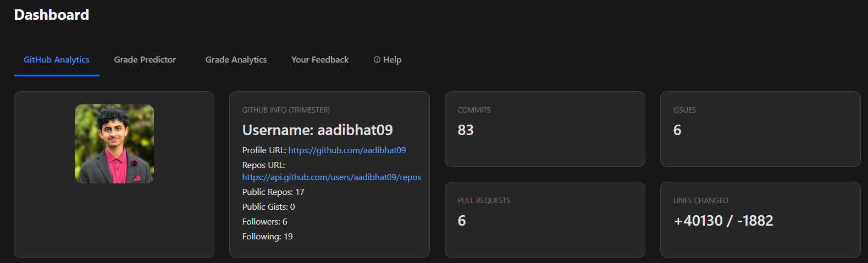Image resolution: width=868 pixels, height=263 pixels.
Task: Click the Username: aadibhat09 heading
Action: [317, 130]
